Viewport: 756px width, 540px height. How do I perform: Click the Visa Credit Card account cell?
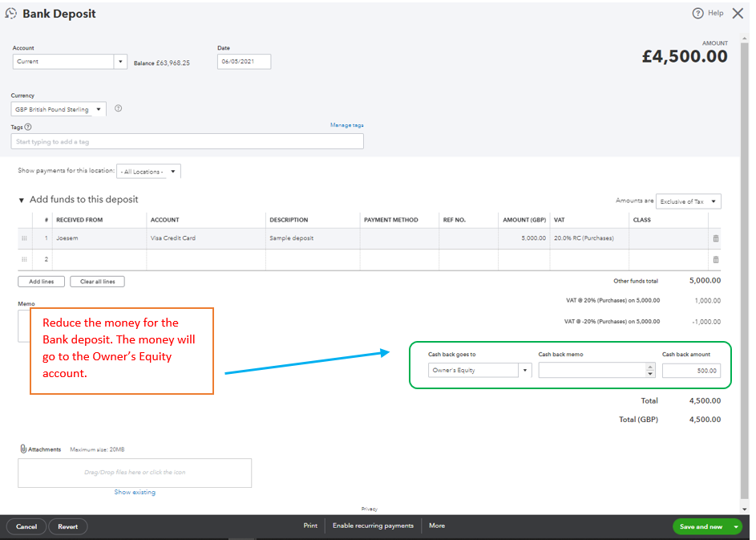(206, 238)
